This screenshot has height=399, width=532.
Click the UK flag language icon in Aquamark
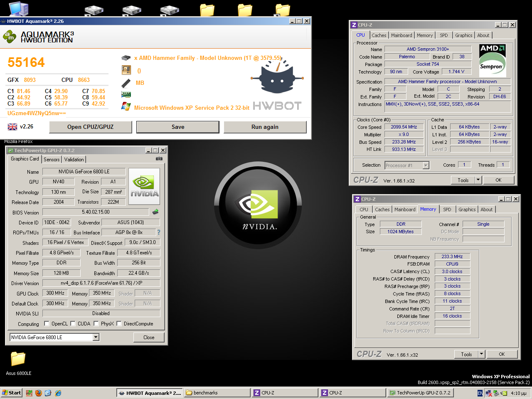click(x=12, y=127)
